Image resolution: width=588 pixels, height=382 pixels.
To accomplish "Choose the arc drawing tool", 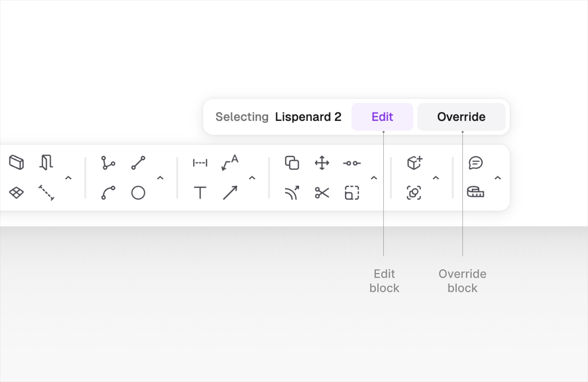I will (x=108, y=193).
